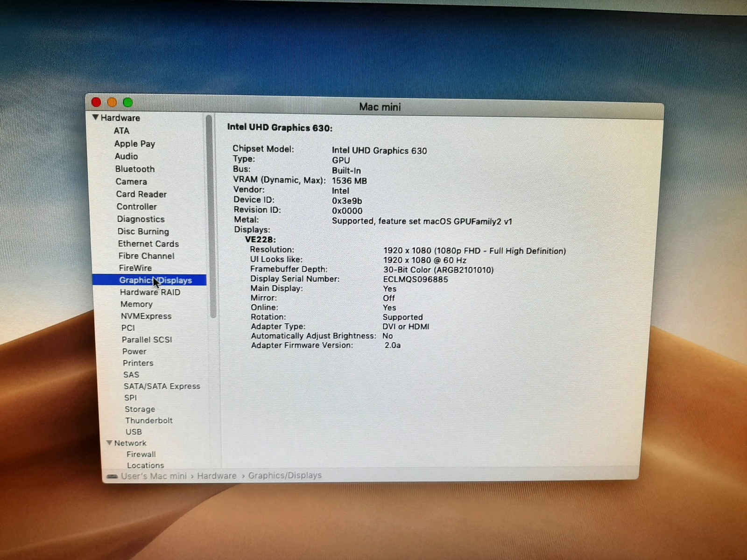Open Locations under Network

pos(146,465)
